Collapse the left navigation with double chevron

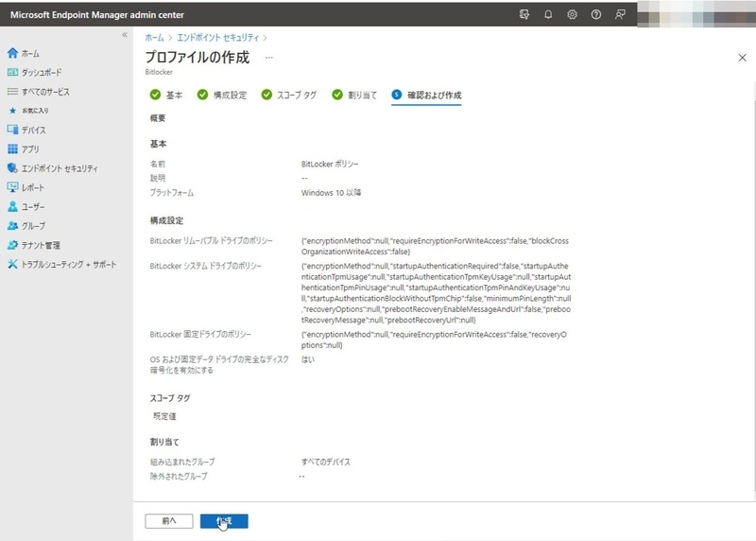[125, 35]
